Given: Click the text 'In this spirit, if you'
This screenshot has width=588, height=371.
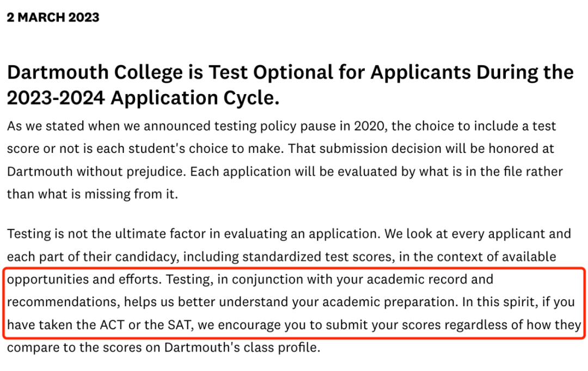Looking at the screenshot, I should pyautogui.click(x=518, y=302).
